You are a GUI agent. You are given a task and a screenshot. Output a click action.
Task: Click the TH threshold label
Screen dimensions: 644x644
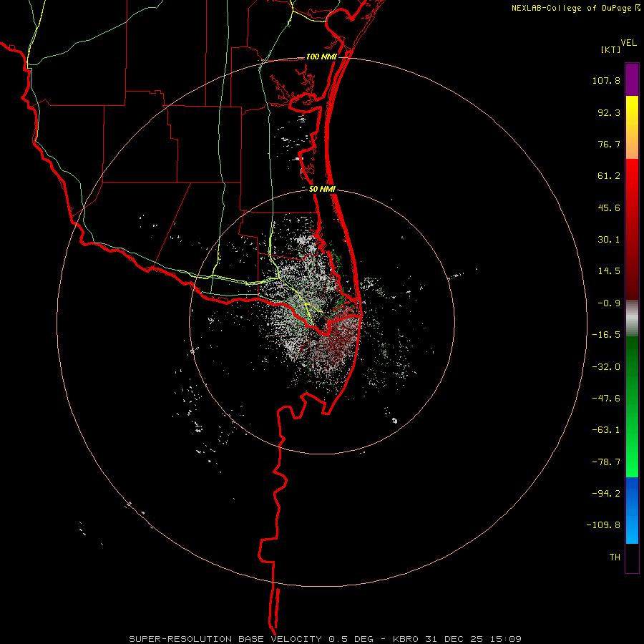(615, 557)
